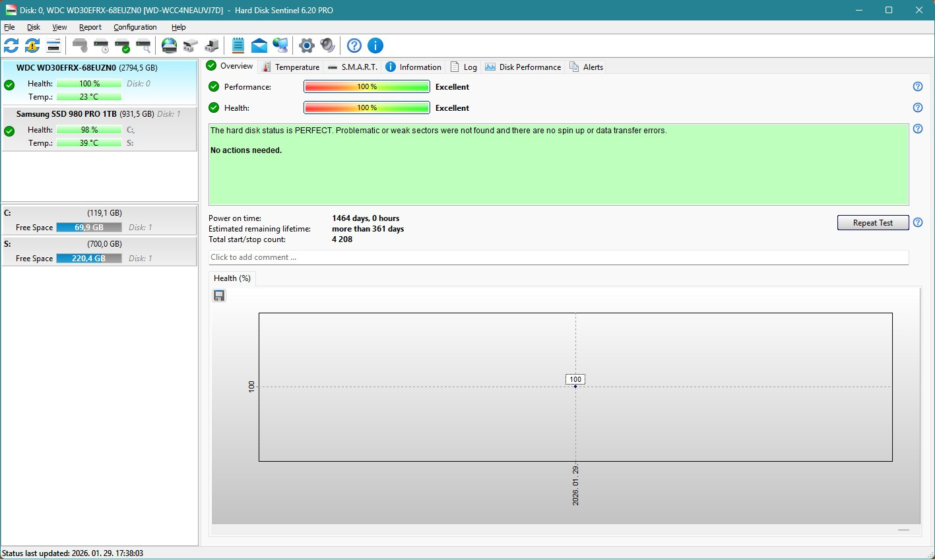The image size is (935, 560).
Task: Select the WDC WD30EFRX-68EUZN0 disk entry
Action: click(x=100, y=82)
